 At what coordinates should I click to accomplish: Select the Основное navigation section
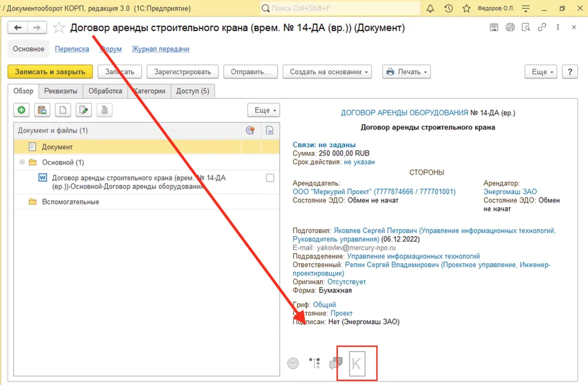[28, 49]
